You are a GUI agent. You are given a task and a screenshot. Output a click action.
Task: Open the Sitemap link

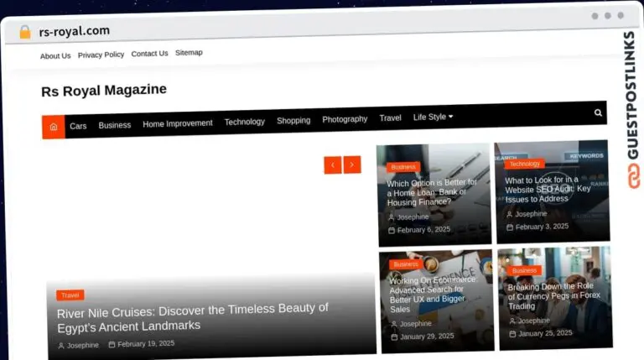[189, 52]
